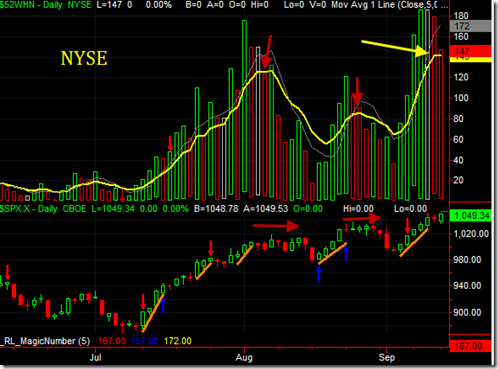Image resolution: width=498 pixels, height=369 pixels.
Task: Select the red 167.00 axis marker box
Action: [470, 346]
